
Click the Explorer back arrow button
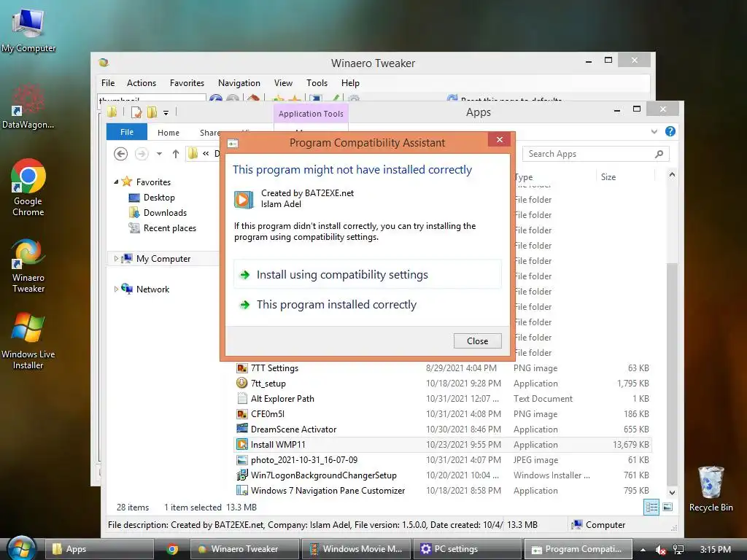coord(120,154)
